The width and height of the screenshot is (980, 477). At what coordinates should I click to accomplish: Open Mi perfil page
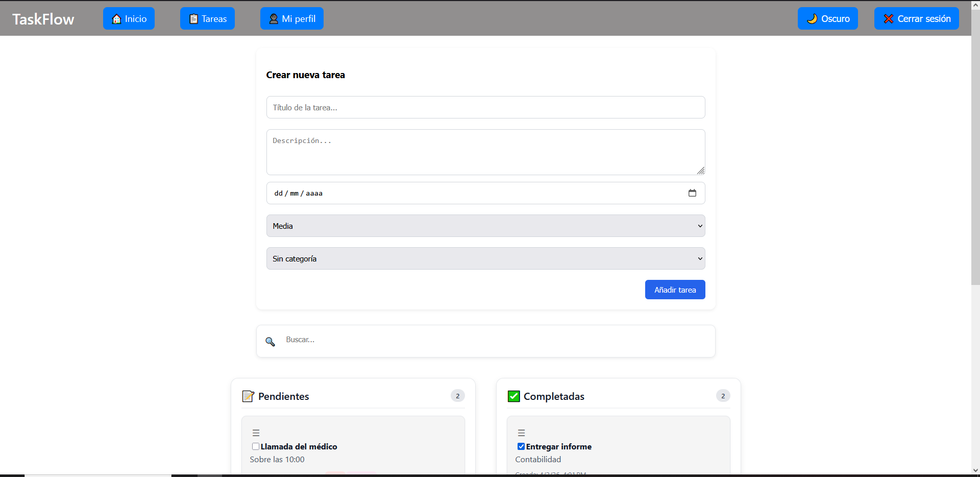pos(291,19)
